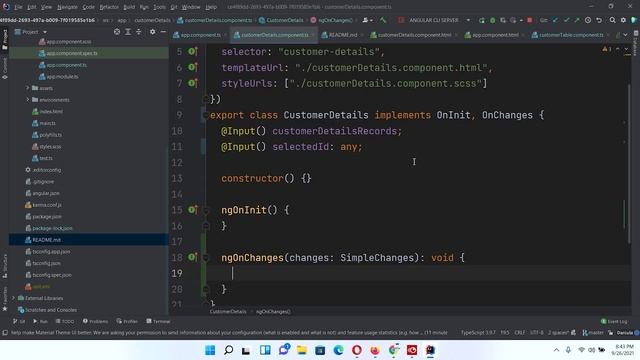Fold the CustomerDetails class at line 9
Viewport: 640px width, 360px height.
pyautogui.click(x=205, y=115)
